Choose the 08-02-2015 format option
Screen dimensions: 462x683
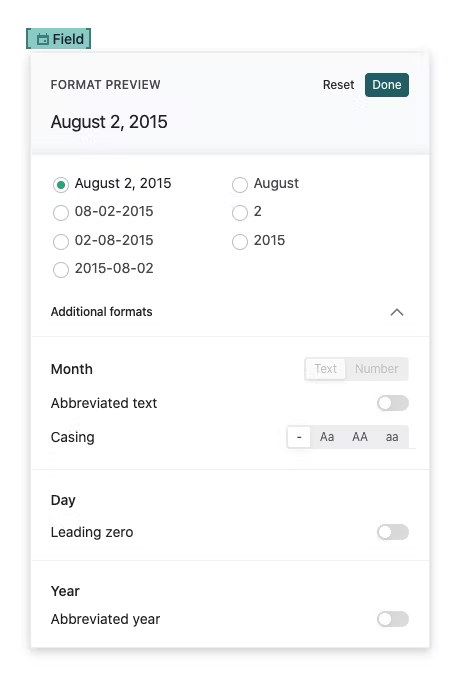pyautogui.click(x=61, y=213)
